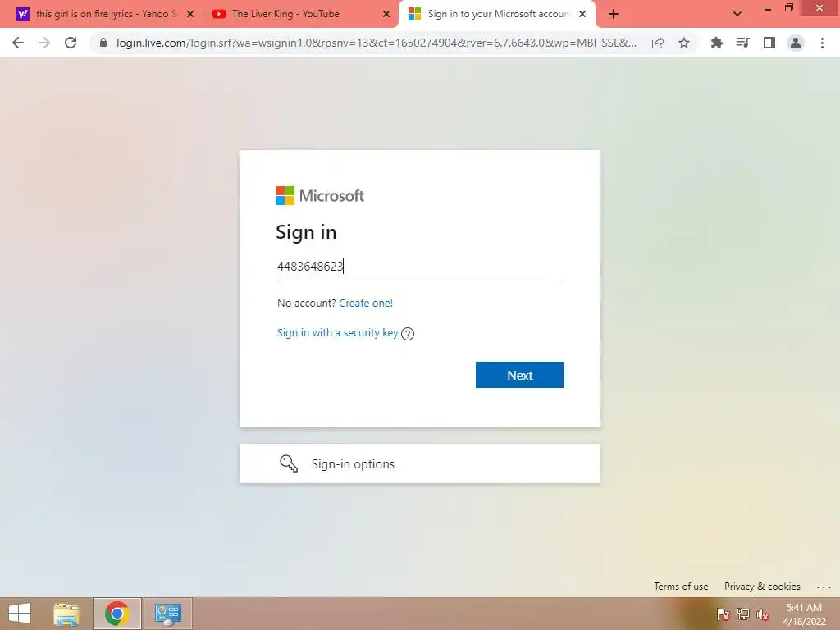Click the muted volume tray icon
The height and width of the screenshot is (630, 840).
763,614
